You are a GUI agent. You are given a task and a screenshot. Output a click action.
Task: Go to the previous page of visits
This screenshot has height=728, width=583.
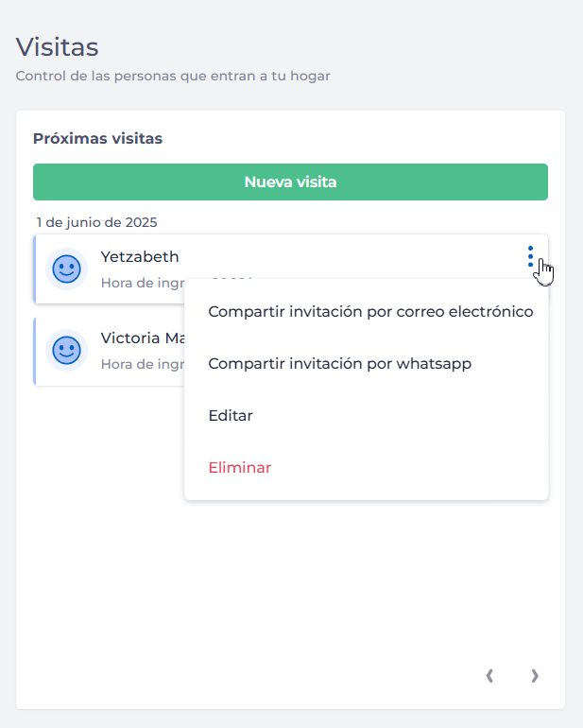pyautogui.click(x=489, y=675)
